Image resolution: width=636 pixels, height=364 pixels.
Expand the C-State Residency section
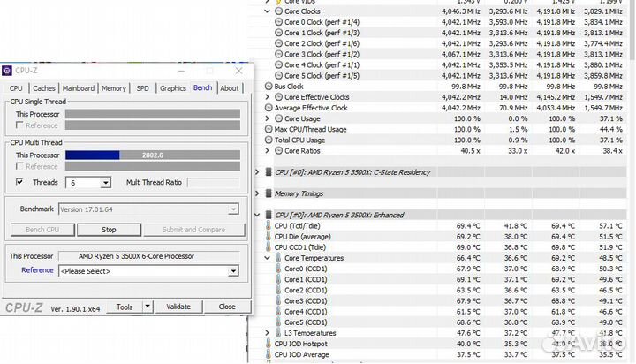[x=257, y=172]
